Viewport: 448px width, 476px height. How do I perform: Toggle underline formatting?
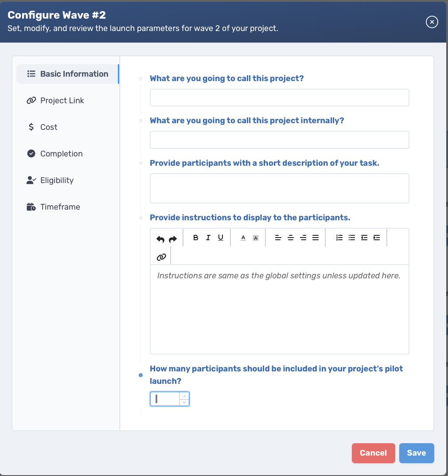(x=221, y=238)
